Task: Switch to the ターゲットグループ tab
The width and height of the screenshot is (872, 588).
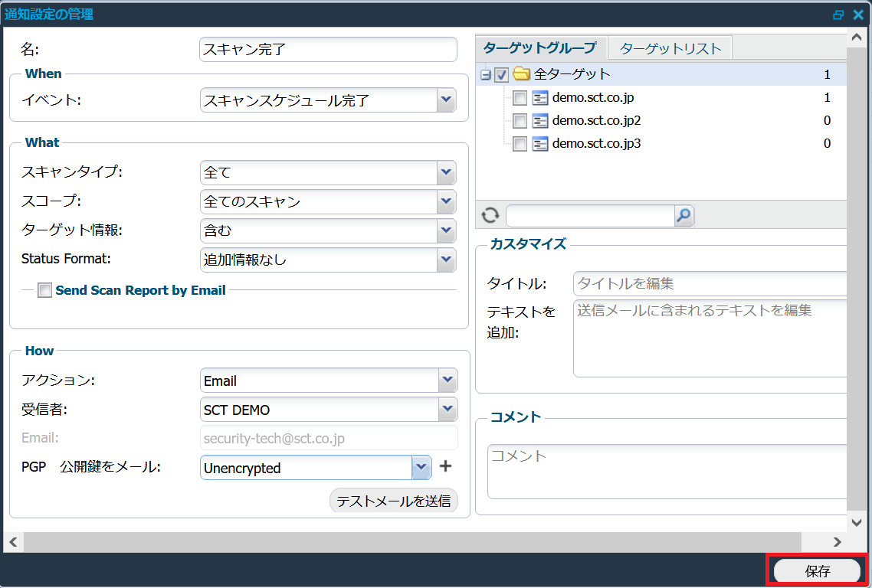Action: pos(540,48)
